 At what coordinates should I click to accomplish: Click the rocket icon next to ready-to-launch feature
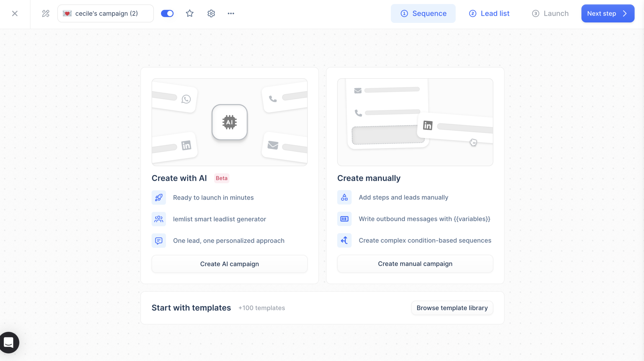(158, 197)
